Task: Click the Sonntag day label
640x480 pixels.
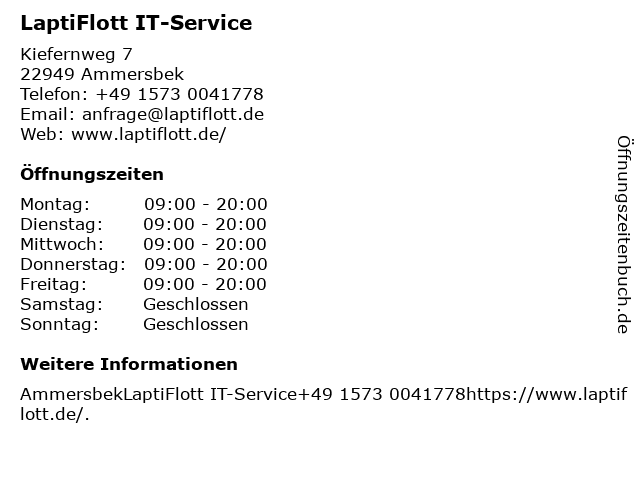Action: (x=60, y=325)
